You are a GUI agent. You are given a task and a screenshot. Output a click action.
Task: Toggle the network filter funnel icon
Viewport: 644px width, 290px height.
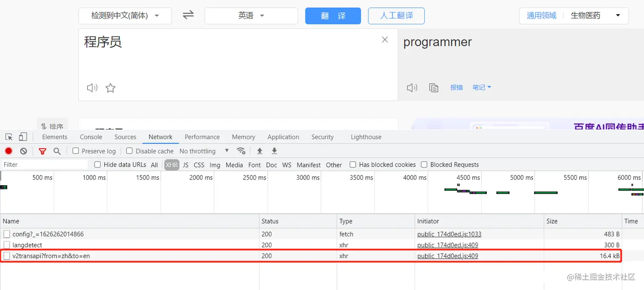(x=42, y=151)
